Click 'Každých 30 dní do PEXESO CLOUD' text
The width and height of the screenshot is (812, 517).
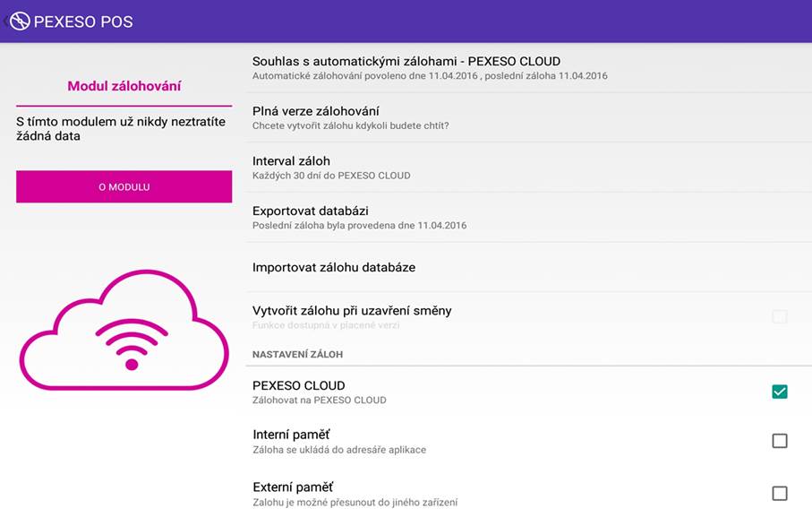(x=331, y=176)
